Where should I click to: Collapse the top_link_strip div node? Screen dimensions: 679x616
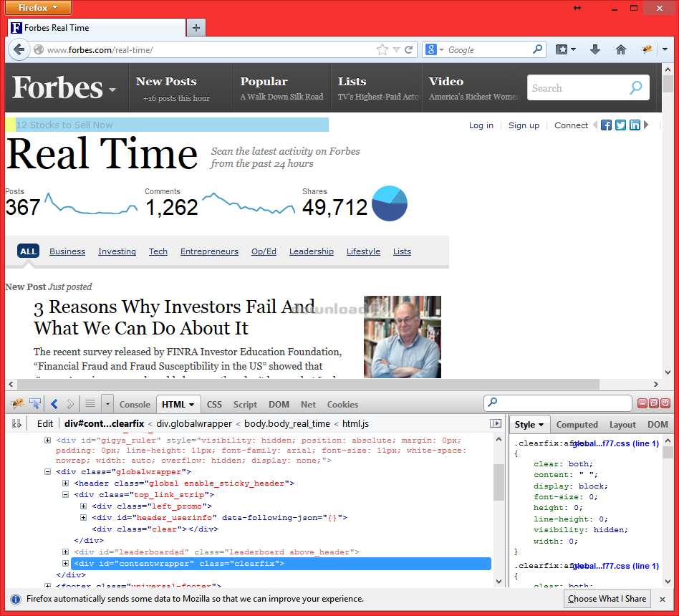(65, 495)
